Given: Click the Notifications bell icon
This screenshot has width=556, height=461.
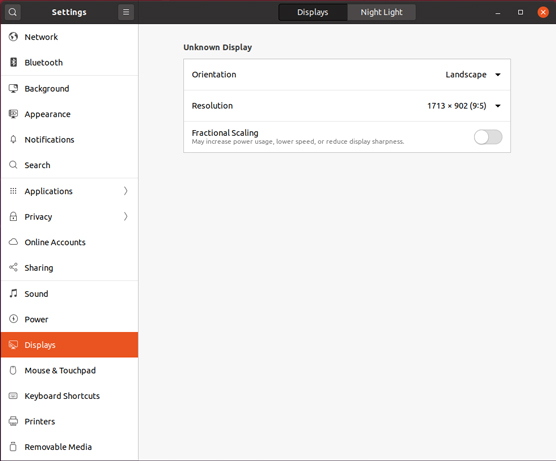Looking at the screenshot, I should point(13,139).
